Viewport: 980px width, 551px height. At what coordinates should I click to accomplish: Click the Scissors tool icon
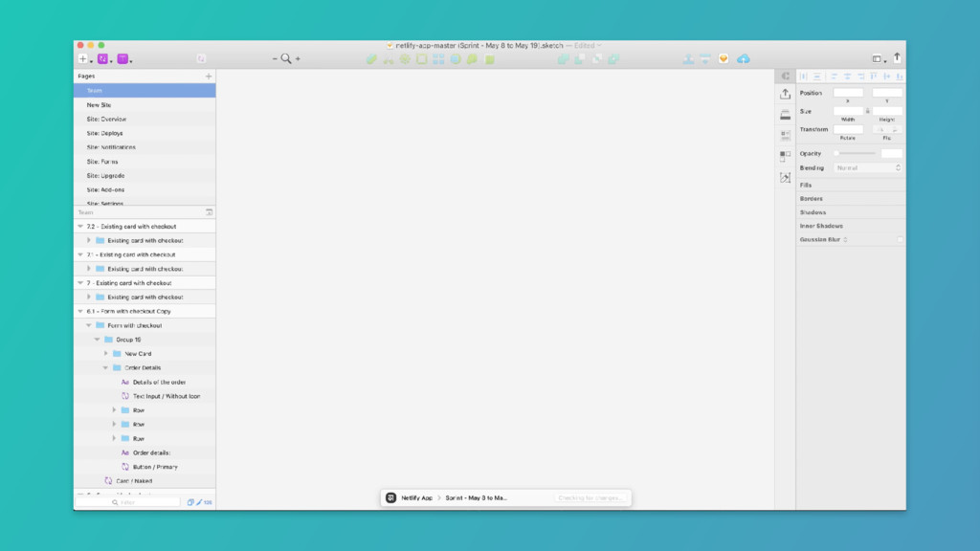click(x=389, y=58)
